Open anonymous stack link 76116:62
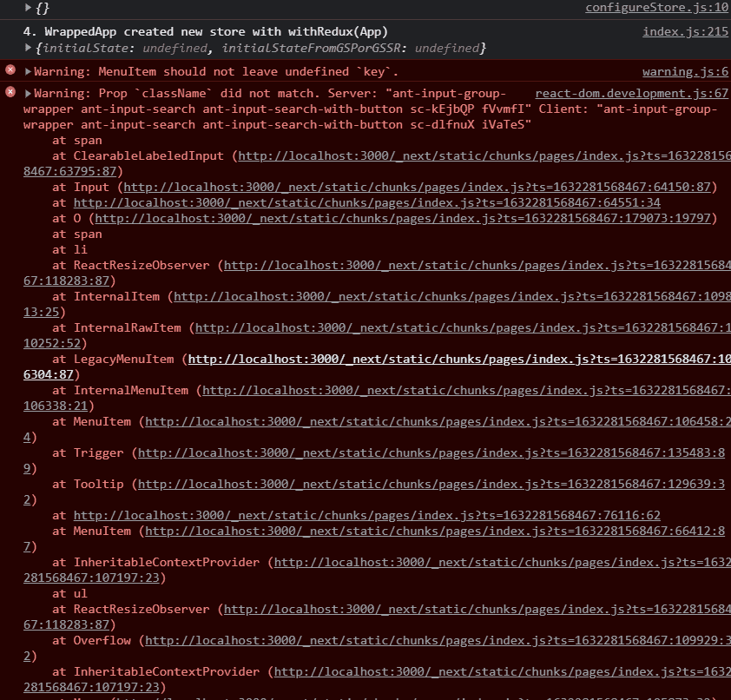731x700 pixels. [367, 515]
